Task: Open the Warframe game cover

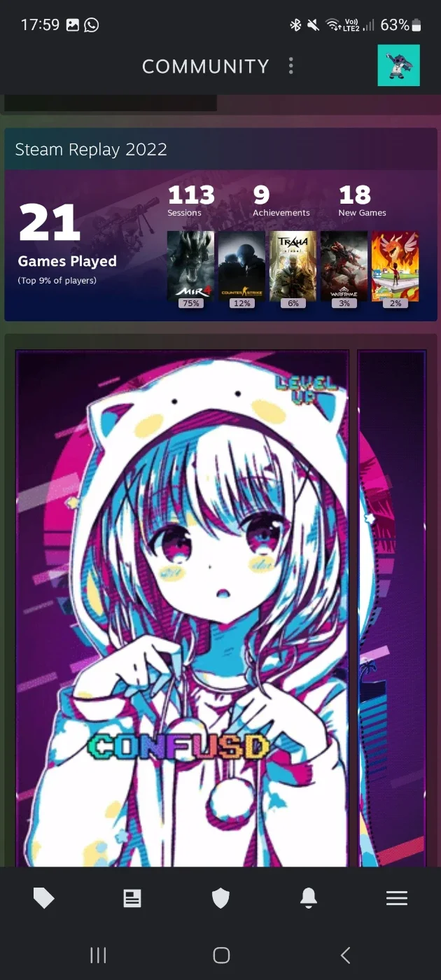Action: pos(344,265)
